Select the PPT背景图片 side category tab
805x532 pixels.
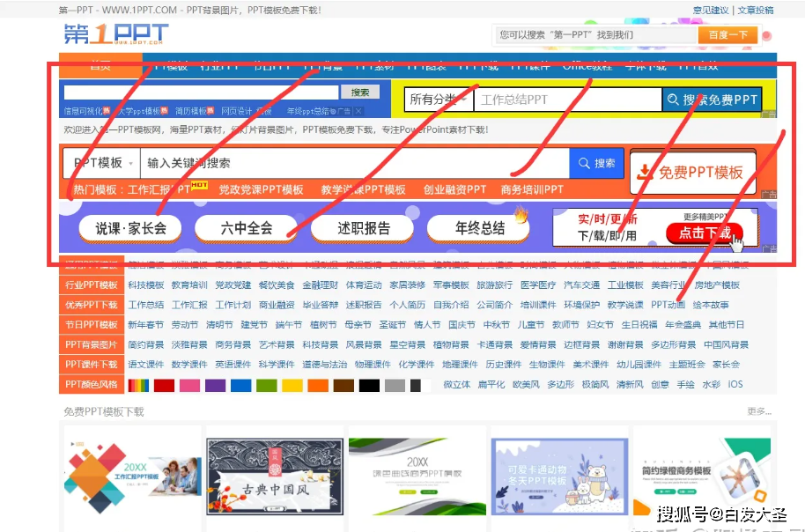tap(92, 344)
